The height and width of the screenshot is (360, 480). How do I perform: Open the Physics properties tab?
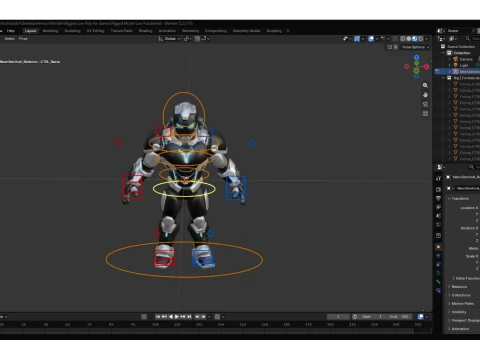tap(438, 256)
